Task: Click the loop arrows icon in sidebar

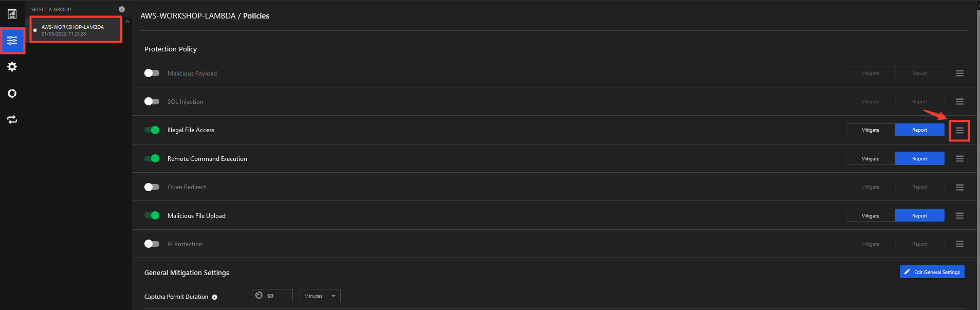Action: click(12, 120)
